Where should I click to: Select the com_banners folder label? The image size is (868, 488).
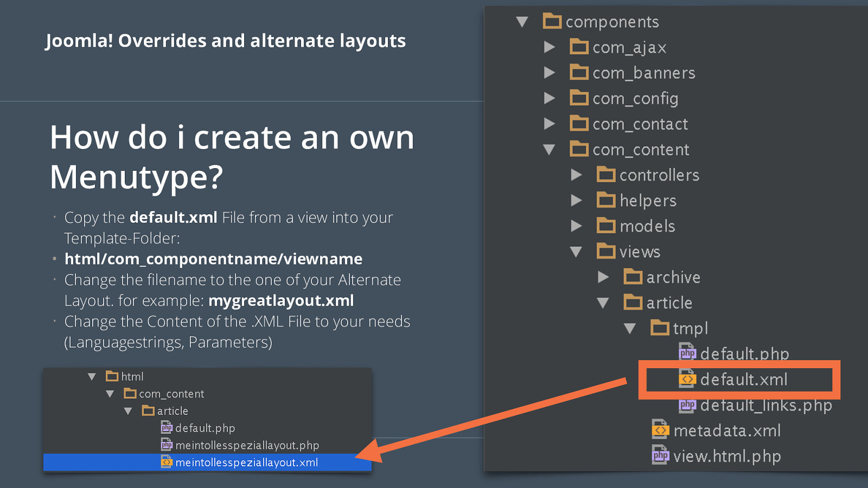pos(643,73)
